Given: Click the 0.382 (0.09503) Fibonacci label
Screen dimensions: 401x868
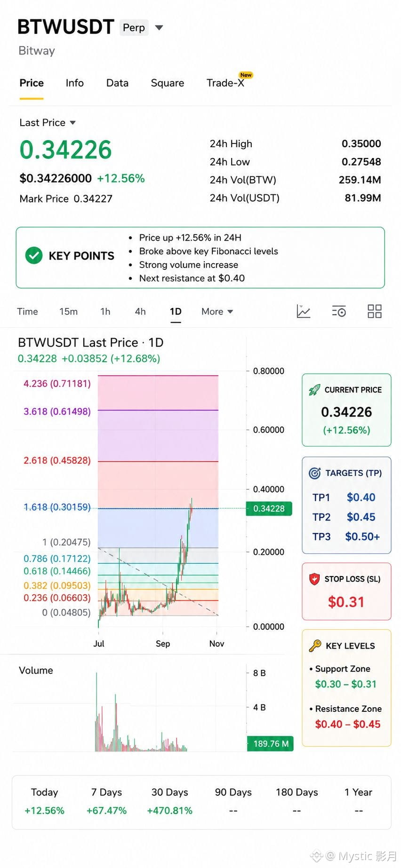Looking at the screenshot, I should 57,585.
